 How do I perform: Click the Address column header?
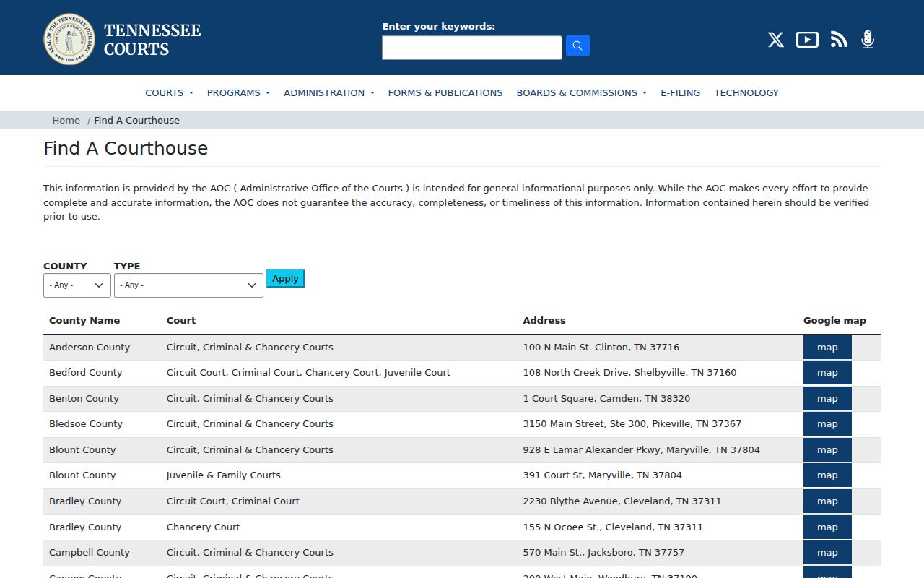[x=544, y=321]
